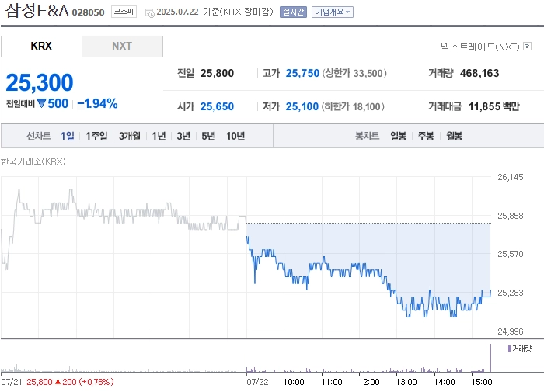This screenshot has height=392, width=544.
Task: Click the red up-triangle by 07/21 change
Action: pyautogui.click(x=58, y=382)
